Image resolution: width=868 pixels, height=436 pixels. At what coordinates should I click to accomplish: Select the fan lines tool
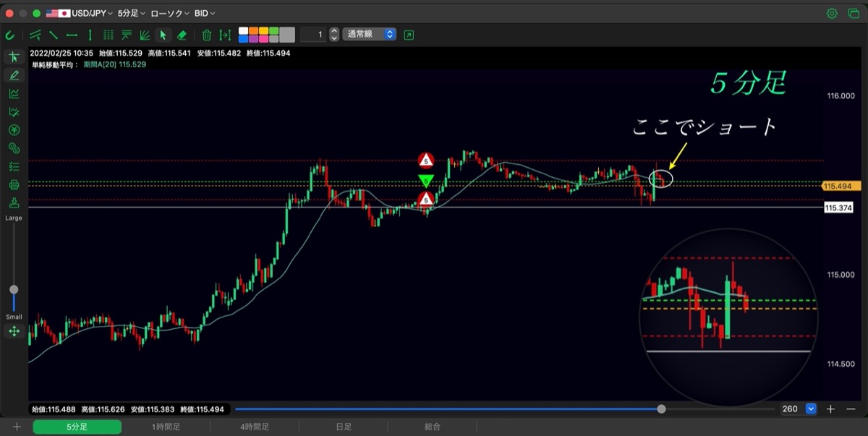[145, 35]
